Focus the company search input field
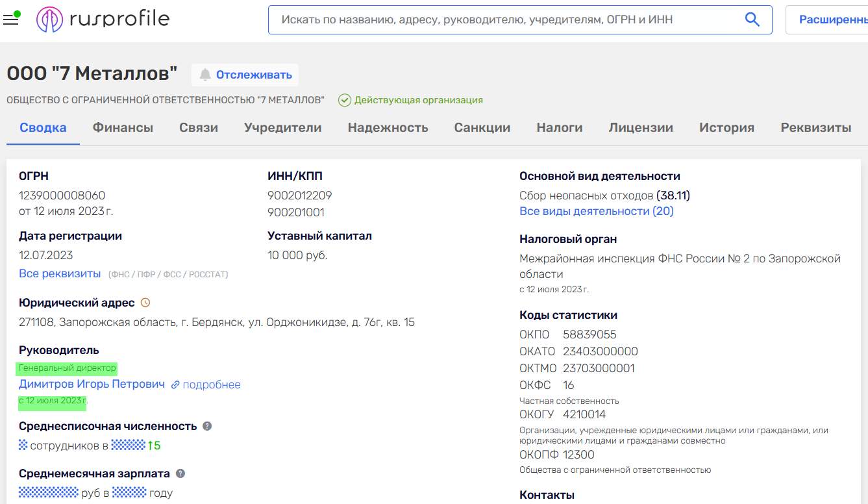The image size is (868, 504). pos(506,19)
